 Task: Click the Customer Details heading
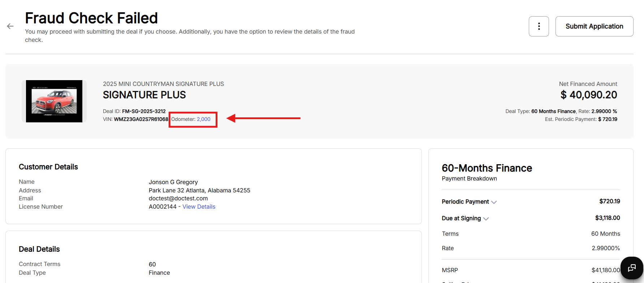coord(48,167)
